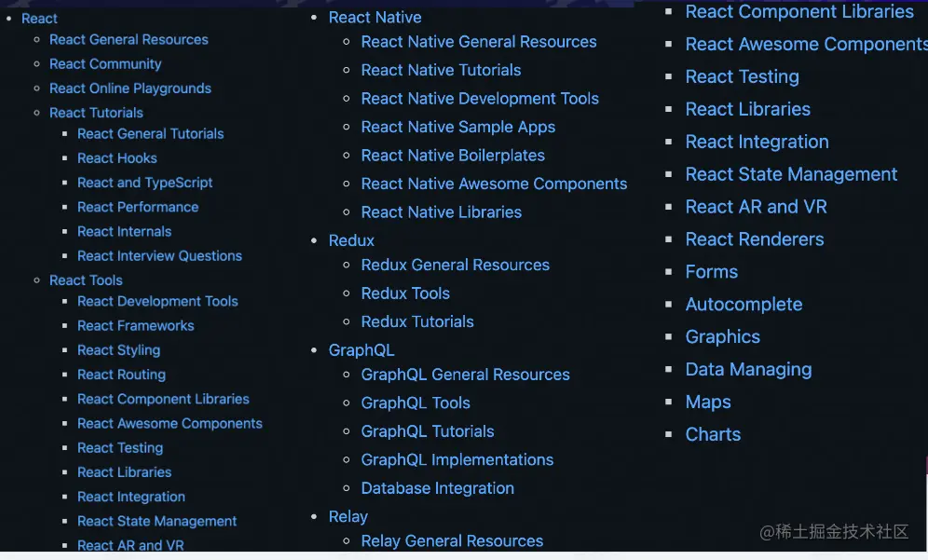Click the "Relay" top-level link
This screenshot has width=928, height=560.
pyautogui.click(x=348, y=517)
